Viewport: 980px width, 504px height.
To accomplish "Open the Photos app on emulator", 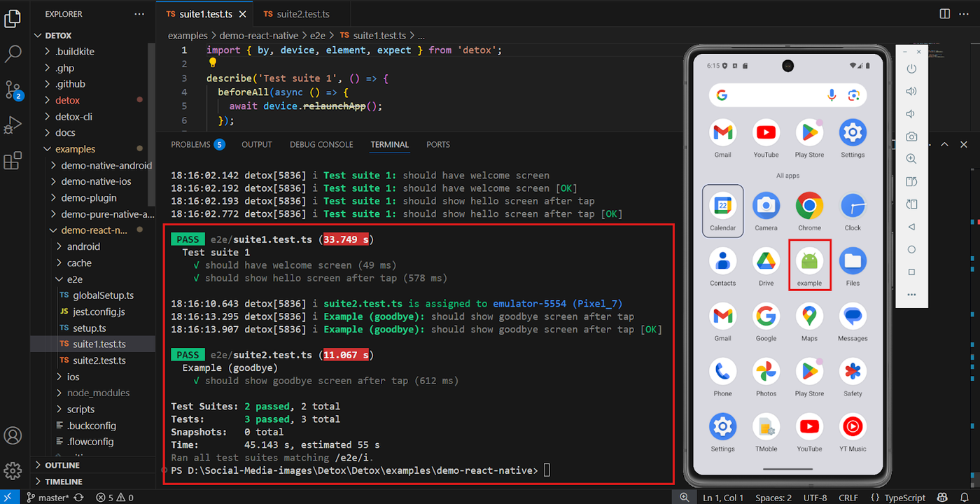I will point(766,377).
